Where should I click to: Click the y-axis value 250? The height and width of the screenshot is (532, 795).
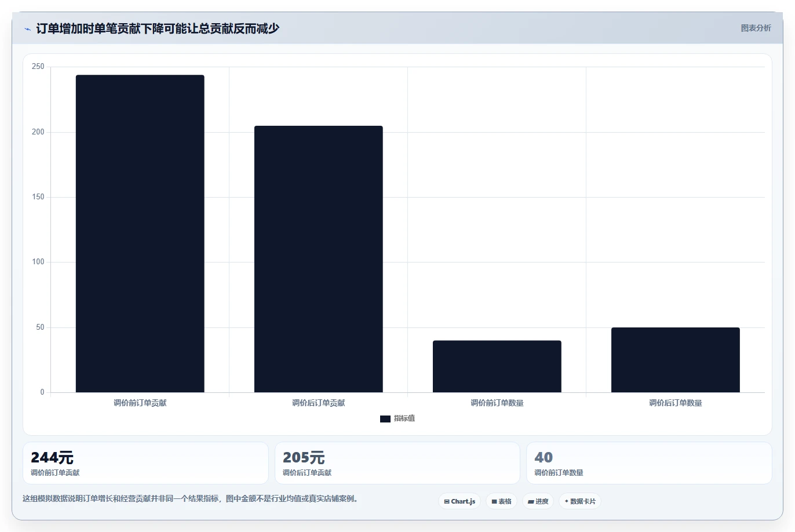38,67
